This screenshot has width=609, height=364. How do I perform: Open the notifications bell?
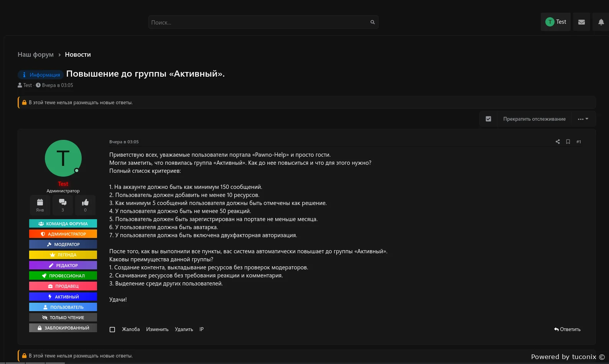coord(601,22)
